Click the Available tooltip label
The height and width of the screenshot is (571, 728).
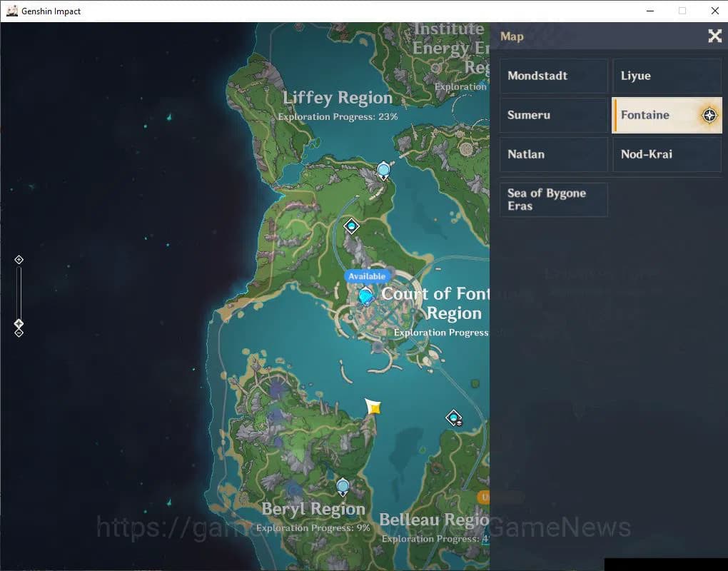(x=367, y=276)
